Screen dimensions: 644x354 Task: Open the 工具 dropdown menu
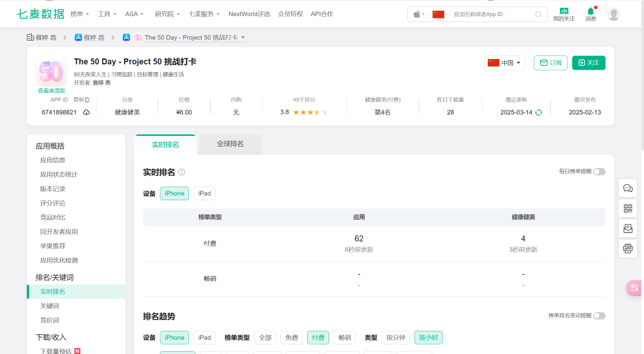(x=107, y=14)
